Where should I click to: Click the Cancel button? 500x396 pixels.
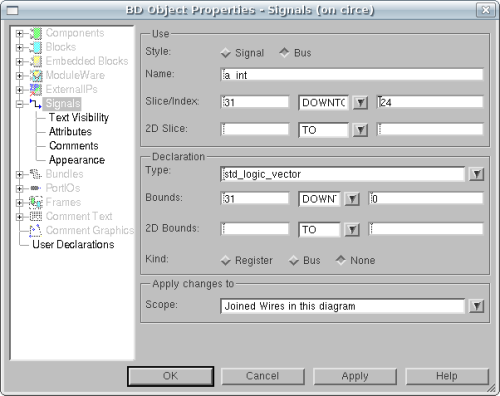(x=263, y=376)
